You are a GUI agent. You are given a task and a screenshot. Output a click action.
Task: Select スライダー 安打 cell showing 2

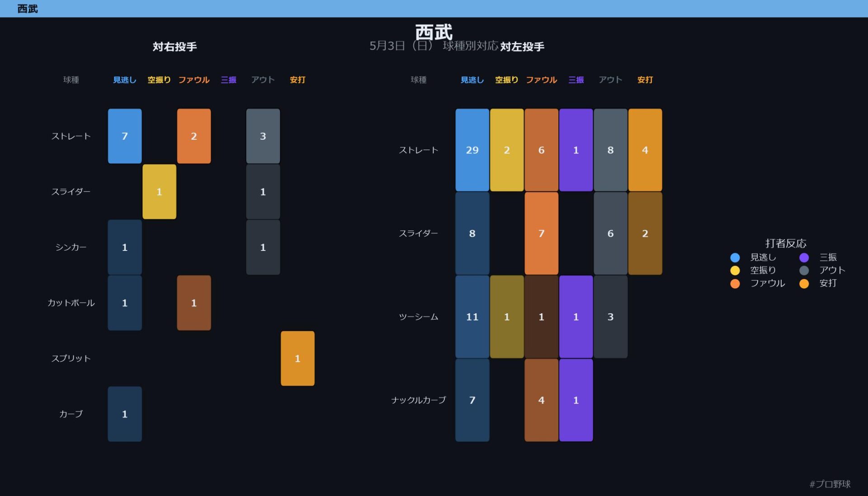tap(645, 233)
